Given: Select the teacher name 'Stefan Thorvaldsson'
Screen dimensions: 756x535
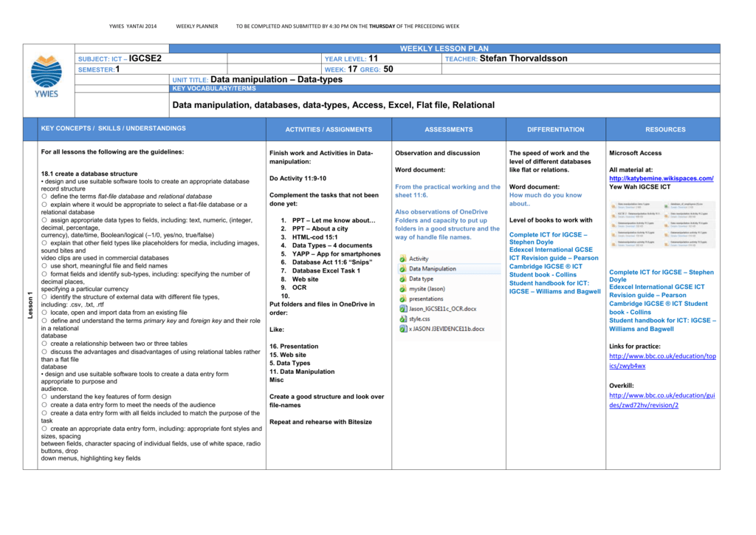Looking at the screenshot, I should click(523, 58).
